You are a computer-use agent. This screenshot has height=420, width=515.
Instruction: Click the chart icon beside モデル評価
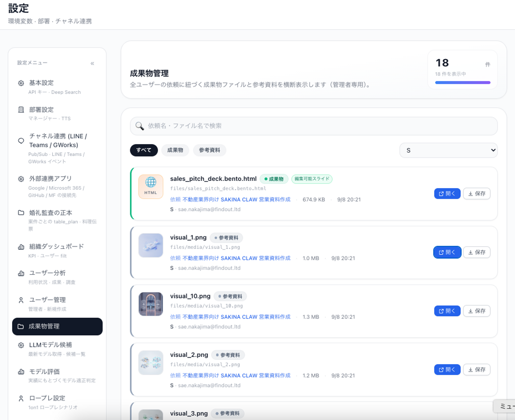pyautogui.click(x=21, y=372)
